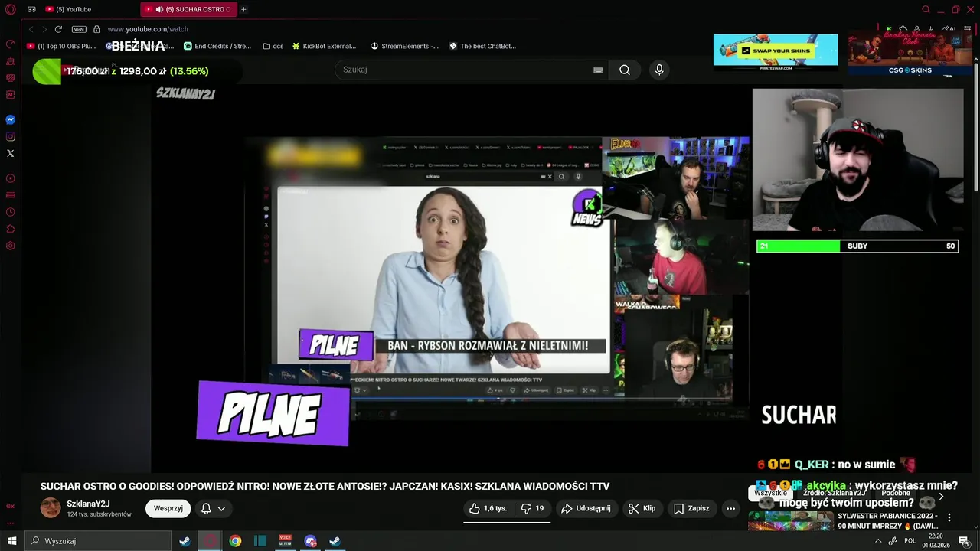Expand hidden system tray icons chevron

coord(877,541)
